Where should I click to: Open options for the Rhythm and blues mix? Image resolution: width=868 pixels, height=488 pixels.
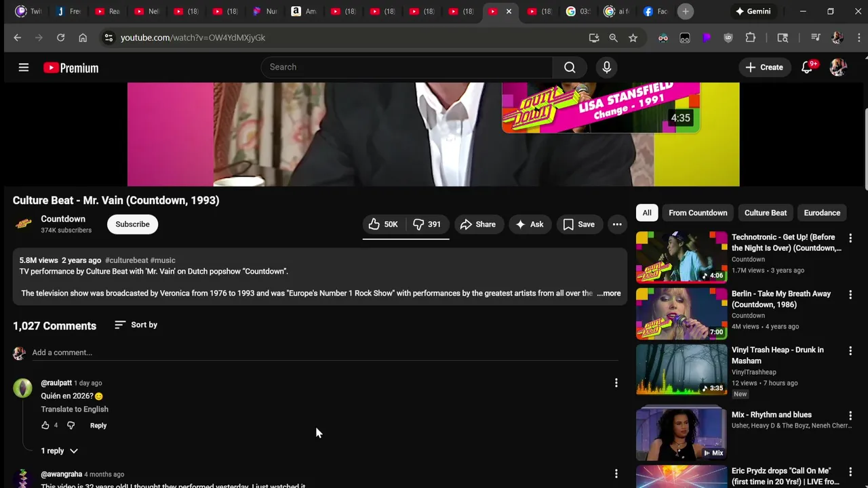(850, 415)
